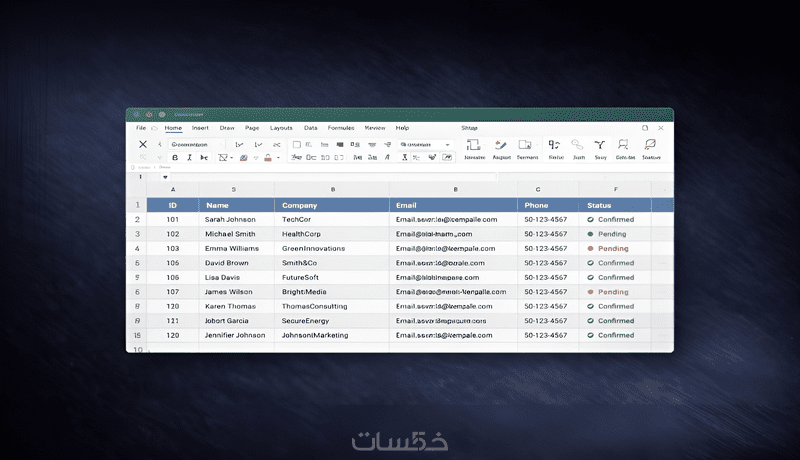800x460 pixels.
Task: Click the orange padlock icon in the ribbon
Action: coord(268,158)
